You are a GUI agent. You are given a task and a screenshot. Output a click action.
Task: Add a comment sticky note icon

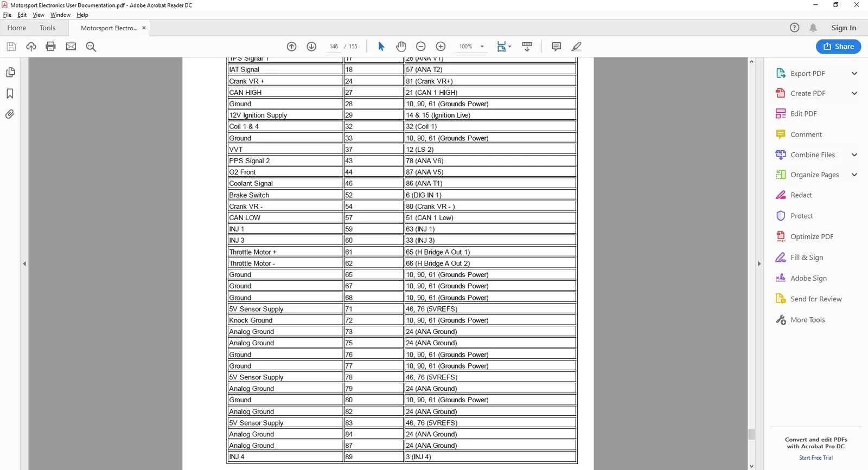point(556,47)
